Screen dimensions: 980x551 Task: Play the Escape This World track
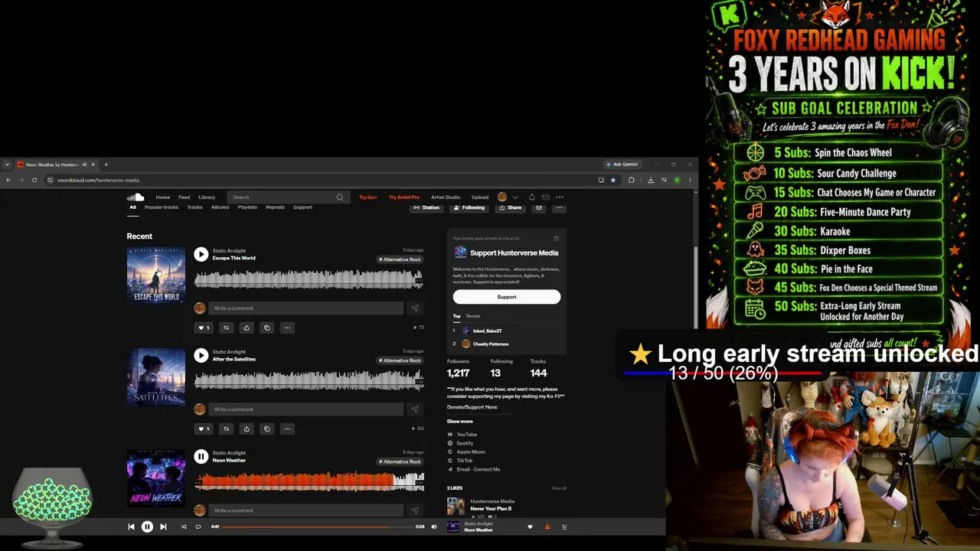click(201, 254)
